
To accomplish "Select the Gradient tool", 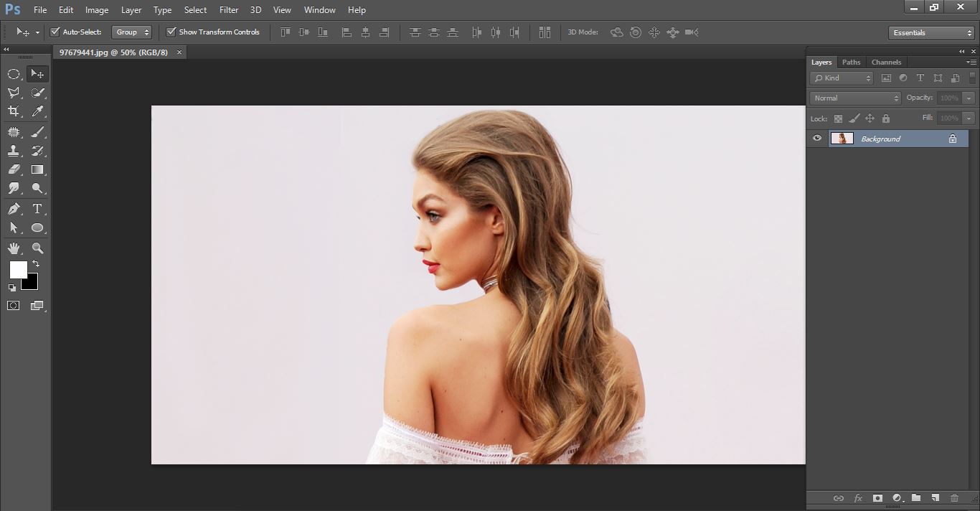I will coord(37,170).
